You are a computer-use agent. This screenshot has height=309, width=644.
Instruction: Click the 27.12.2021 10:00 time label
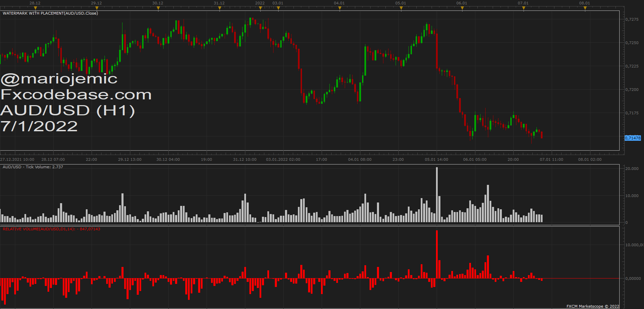coord(17,159)
